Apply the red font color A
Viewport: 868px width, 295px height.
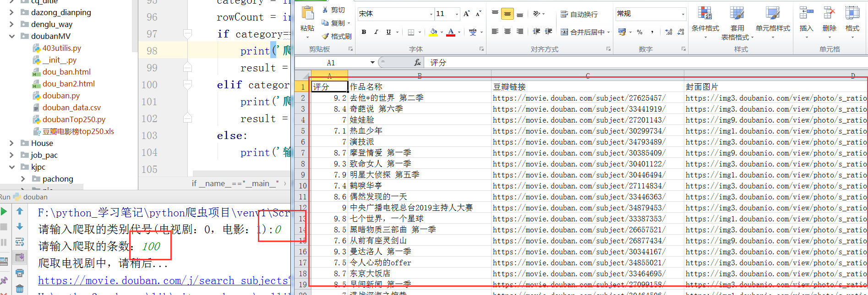451,32
